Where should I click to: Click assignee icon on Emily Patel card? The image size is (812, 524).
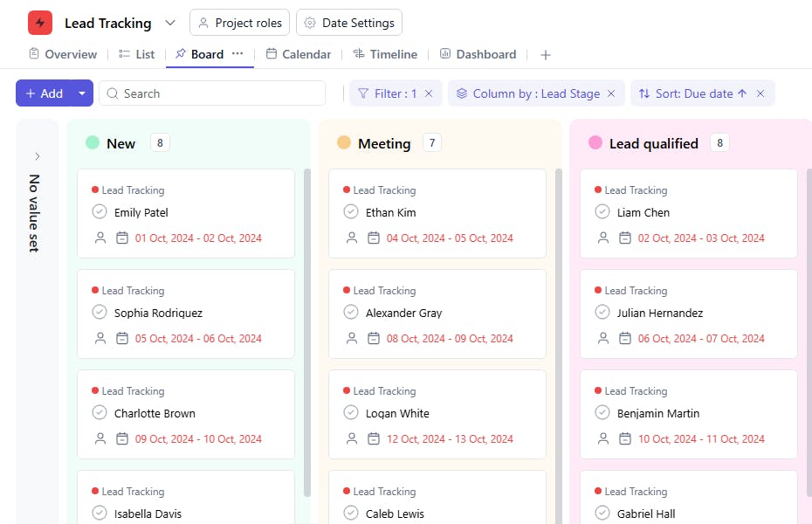pos(100,238)
